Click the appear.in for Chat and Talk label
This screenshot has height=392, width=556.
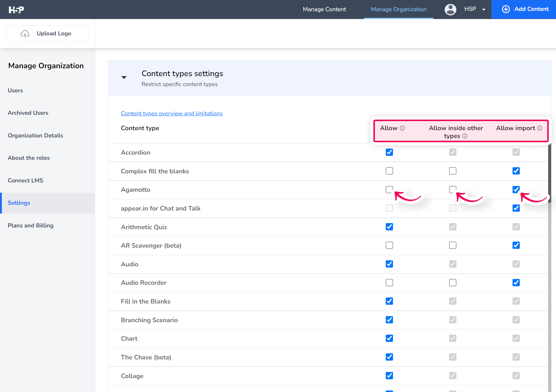161,208
